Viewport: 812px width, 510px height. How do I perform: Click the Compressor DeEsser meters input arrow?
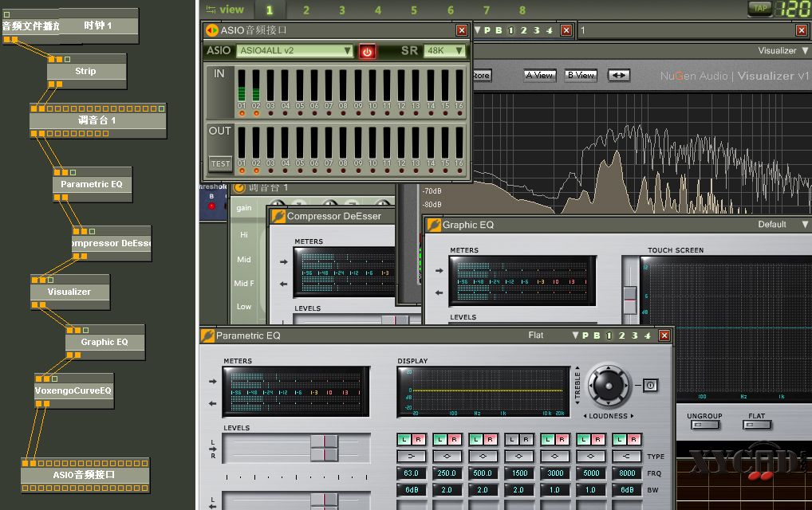(x=283, y=261)
